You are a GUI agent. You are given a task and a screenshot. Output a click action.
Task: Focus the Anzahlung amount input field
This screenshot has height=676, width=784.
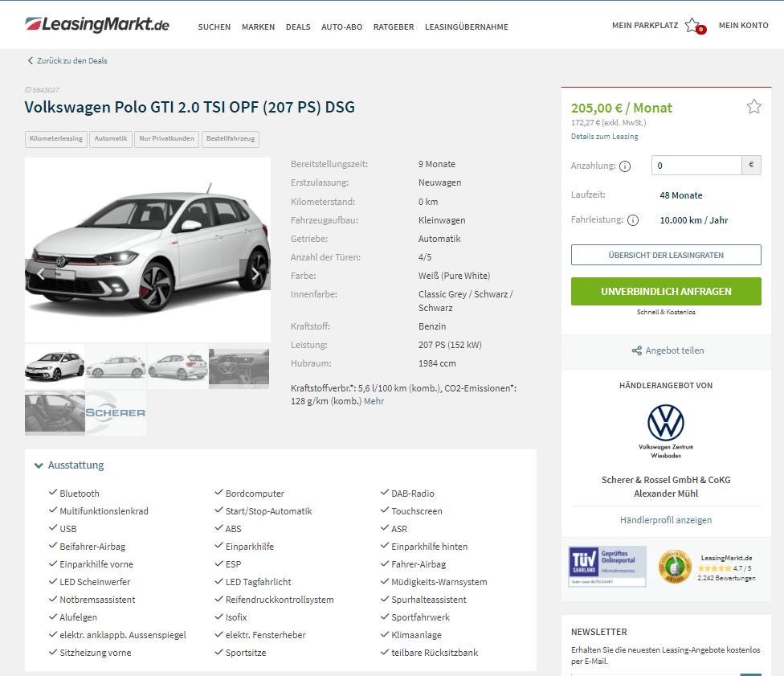pos(696,166)
